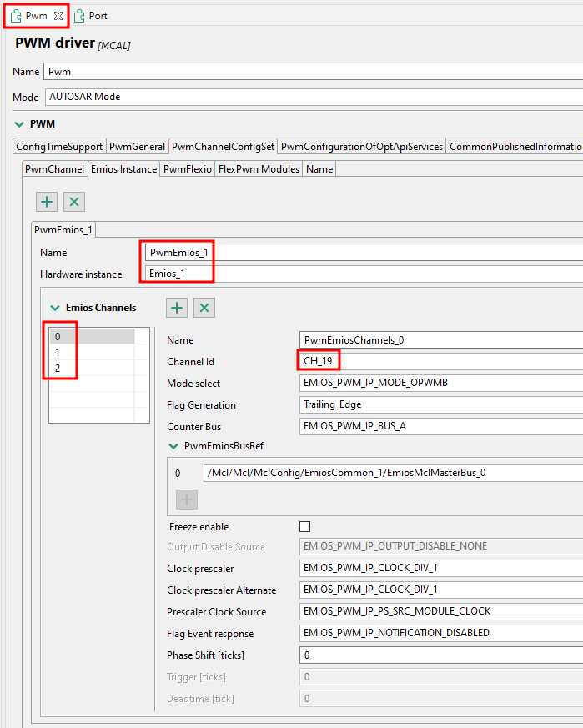
Task: Remove the selected Emios instance
Action: click(74, 202)
